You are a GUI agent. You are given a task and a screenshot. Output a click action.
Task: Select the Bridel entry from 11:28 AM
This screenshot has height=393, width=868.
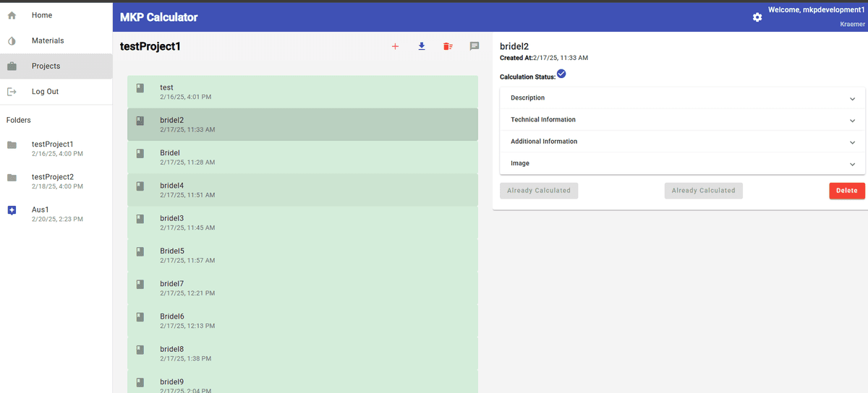tap(302, 157)
